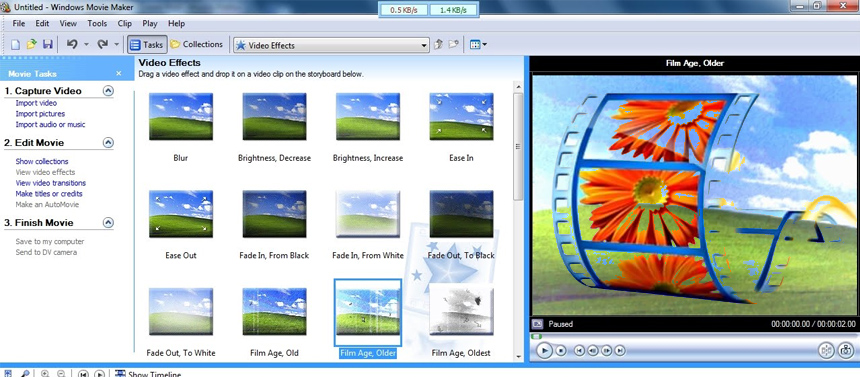Select the Fade Out, To Black thumbnail

461,214
